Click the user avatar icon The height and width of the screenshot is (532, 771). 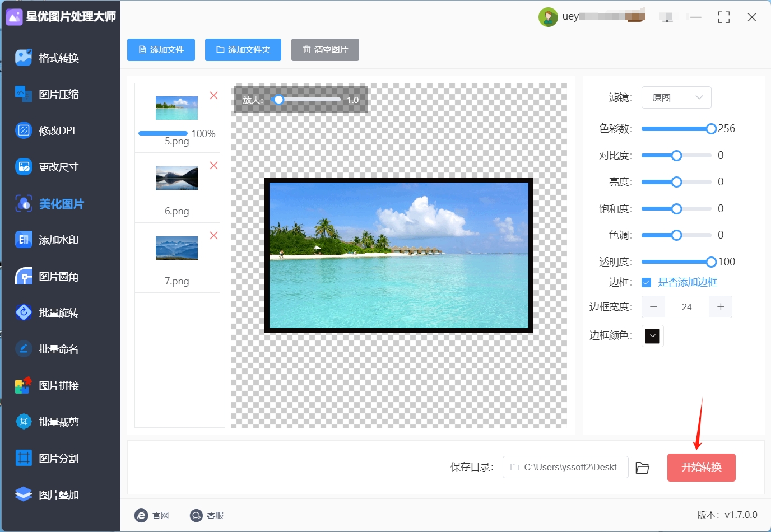(x=548, y=17)
